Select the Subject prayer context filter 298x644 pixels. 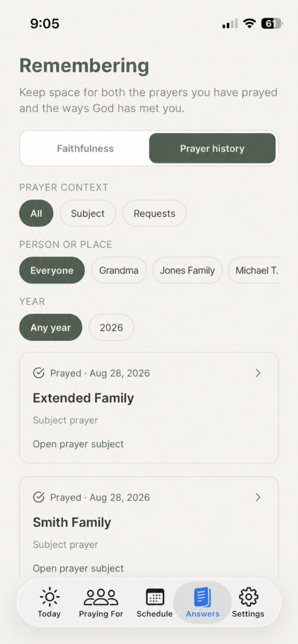[x=88, y=213]
